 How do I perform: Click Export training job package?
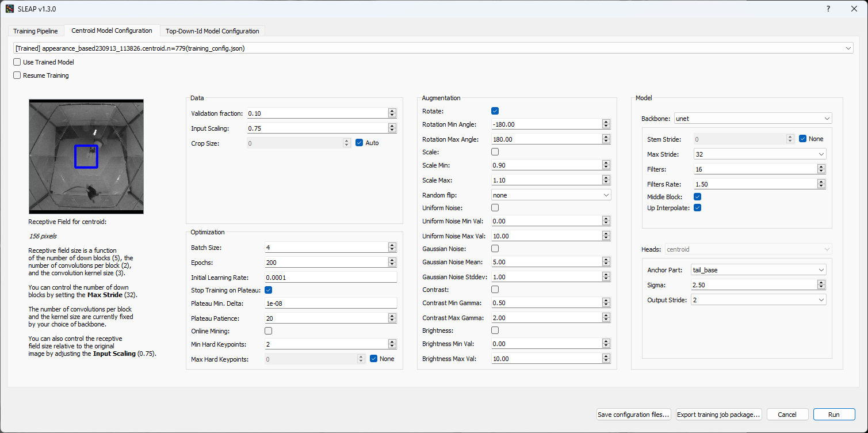(x=718, y=414)
